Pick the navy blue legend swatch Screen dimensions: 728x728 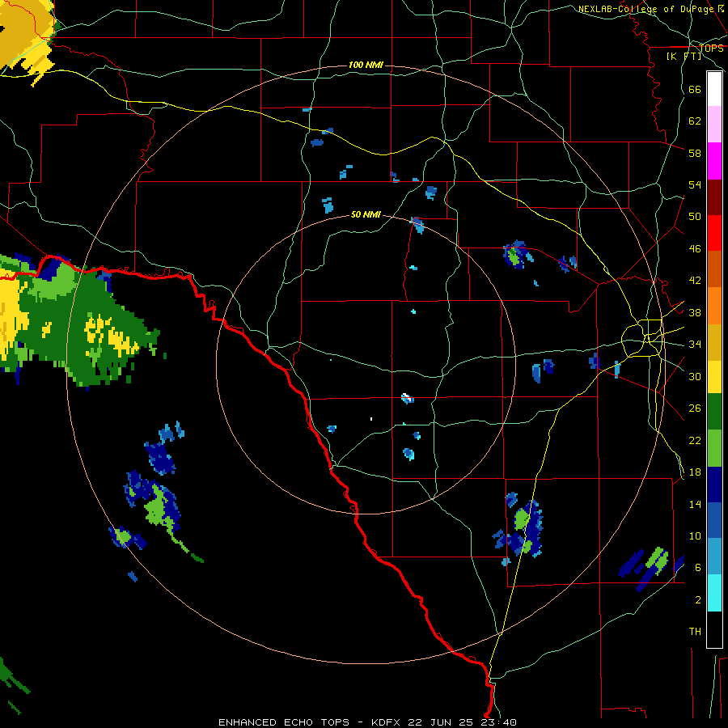pyautogui.click(x=714, y=485)
